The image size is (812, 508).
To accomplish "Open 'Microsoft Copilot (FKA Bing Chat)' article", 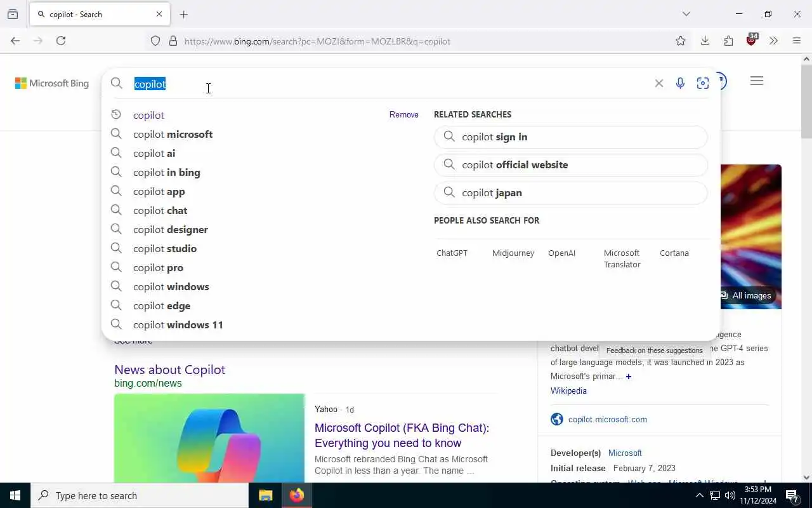I will (x=402, y=436).
